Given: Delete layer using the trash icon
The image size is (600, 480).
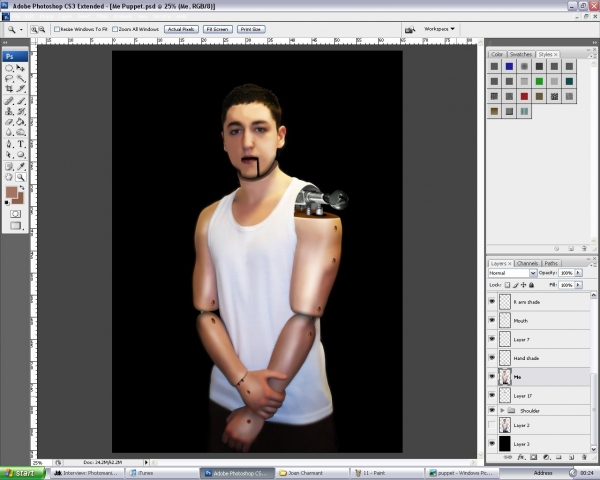Looking at the screenshot, I should [584, 457].
